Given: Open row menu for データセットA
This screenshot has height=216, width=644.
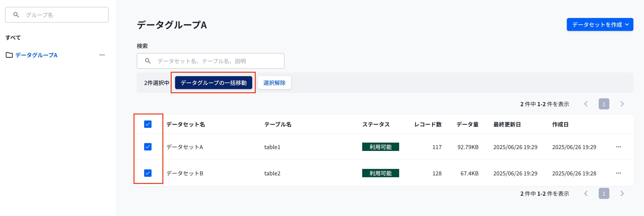Looking at the screenshot, I should click(x=619, y=147).
